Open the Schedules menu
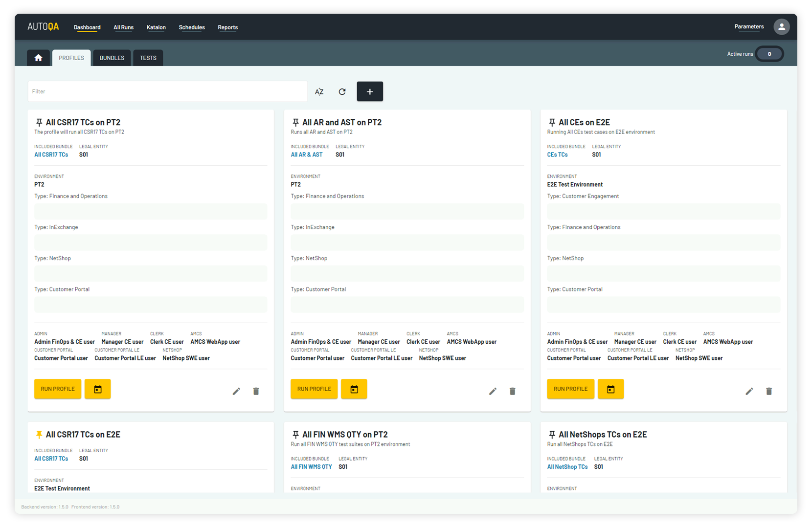The width and height of the screenshot is (812, 528). coord(192,27)
